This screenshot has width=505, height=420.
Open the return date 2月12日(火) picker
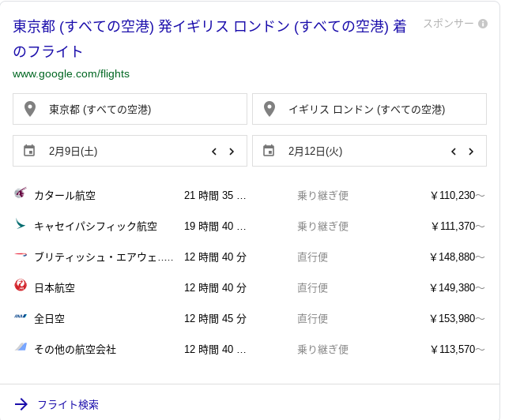369,151
